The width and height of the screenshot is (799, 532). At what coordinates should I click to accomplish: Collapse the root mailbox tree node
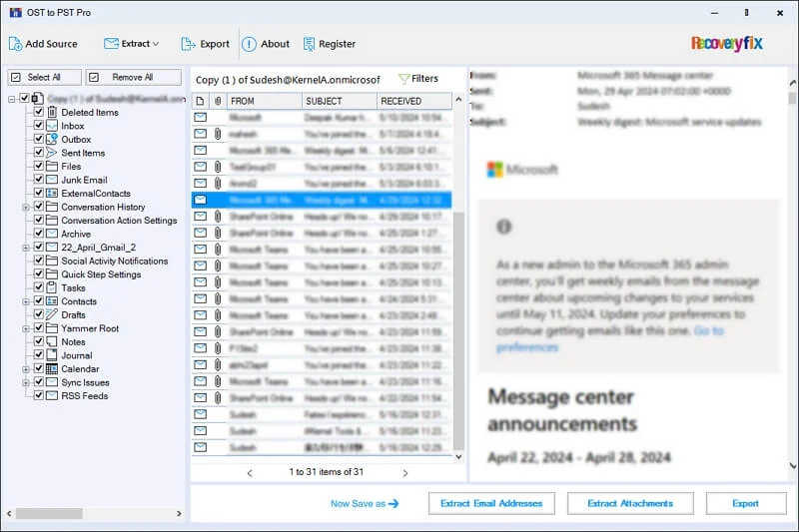click(x=12, y=99)
